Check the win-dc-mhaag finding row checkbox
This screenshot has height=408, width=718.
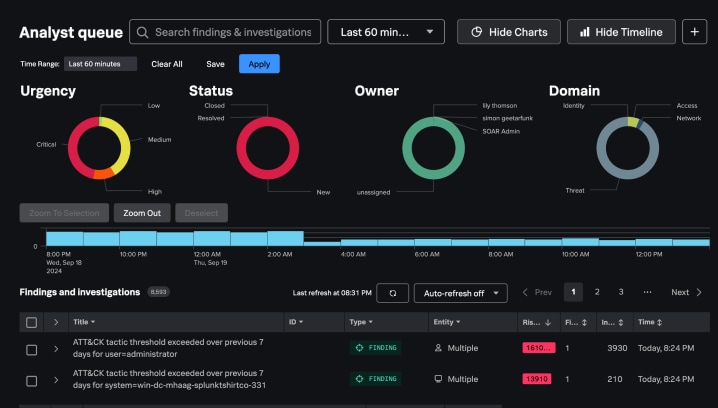pyautogui.click(x=31, y=380)
